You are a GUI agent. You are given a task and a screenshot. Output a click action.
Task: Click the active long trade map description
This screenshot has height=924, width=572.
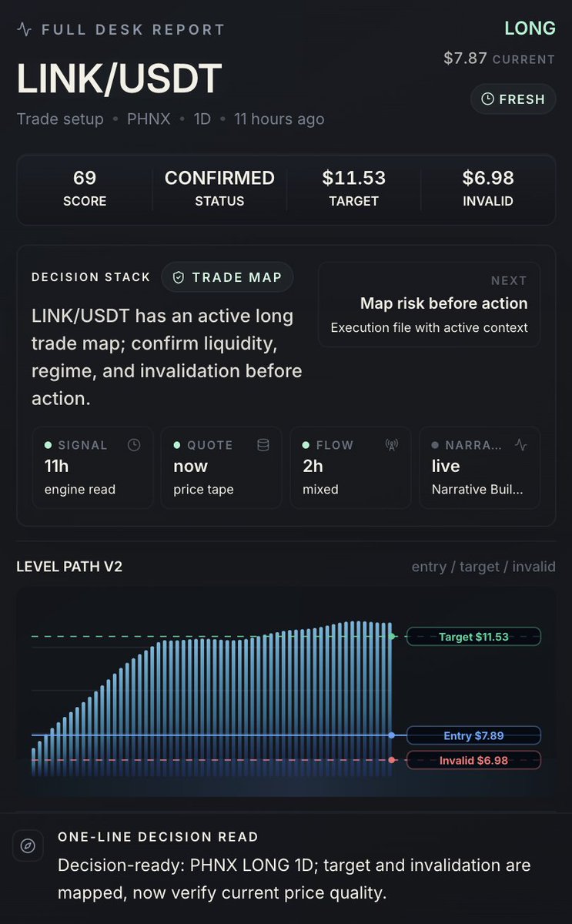(167, 357)
